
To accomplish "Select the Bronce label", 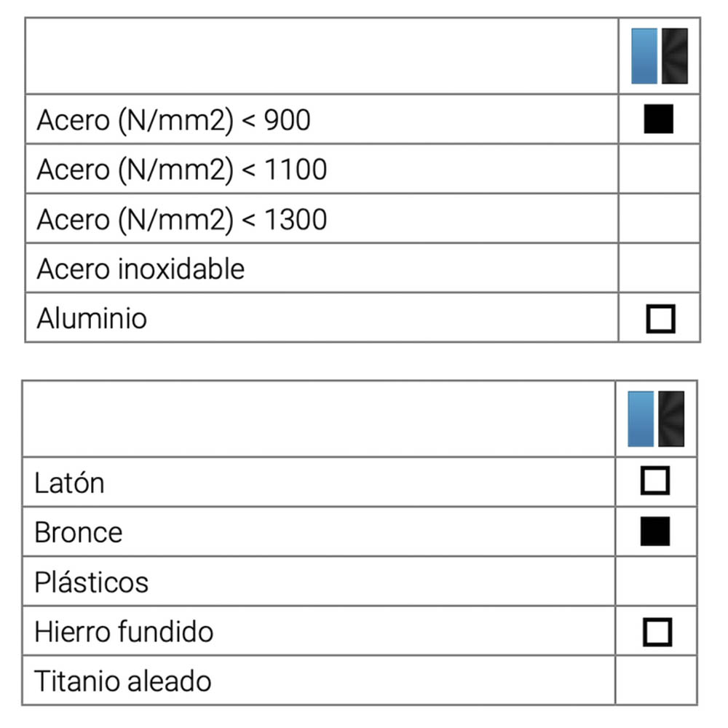I will (79, 532).
